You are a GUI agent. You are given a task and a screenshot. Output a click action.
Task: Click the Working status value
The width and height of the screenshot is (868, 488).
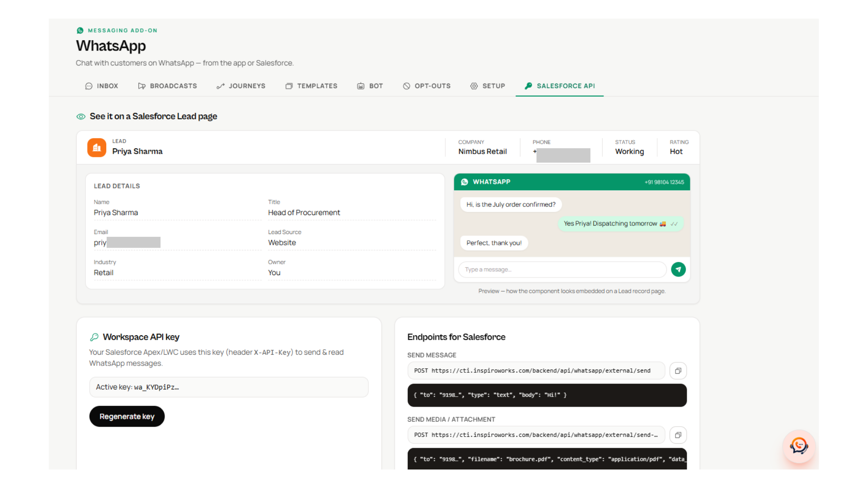629,151
